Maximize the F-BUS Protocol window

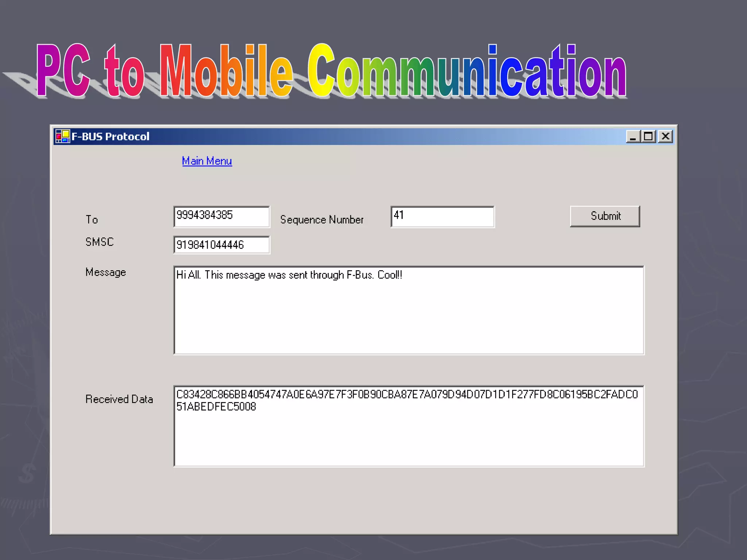pos(649,136)
